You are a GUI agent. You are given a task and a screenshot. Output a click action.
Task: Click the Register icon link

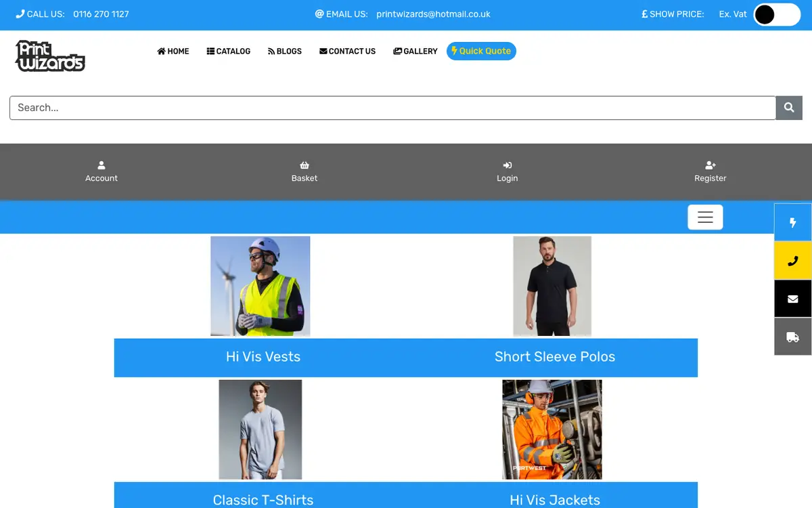point(710,172)
